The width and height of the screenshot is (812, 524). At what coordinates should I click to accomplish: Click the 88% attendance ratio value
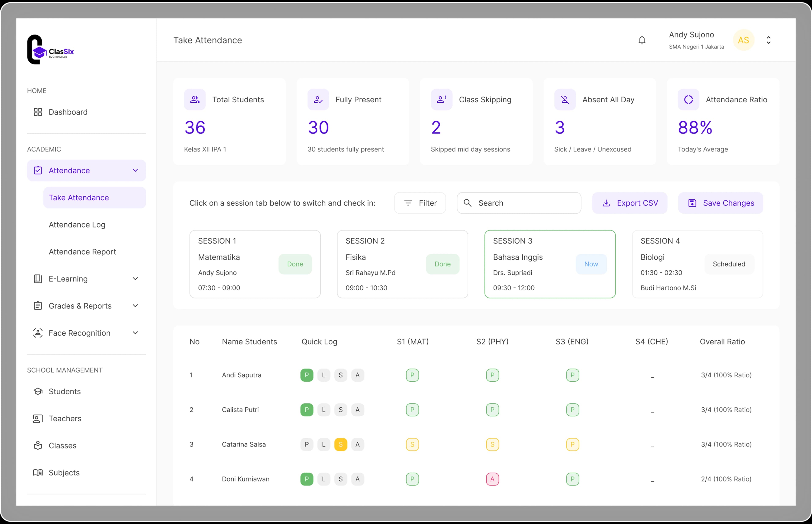[695, 128]
